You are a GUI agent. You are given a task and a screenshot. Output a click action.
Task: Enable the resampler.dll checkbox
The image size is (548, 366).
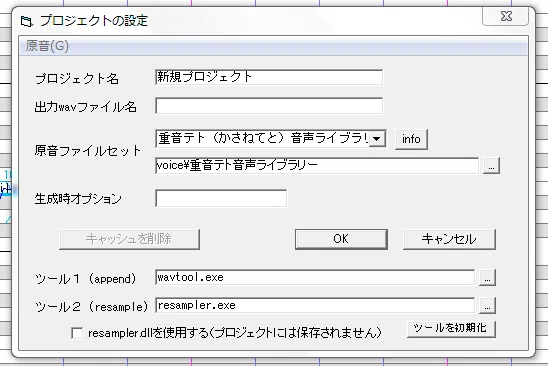(77, 333)
